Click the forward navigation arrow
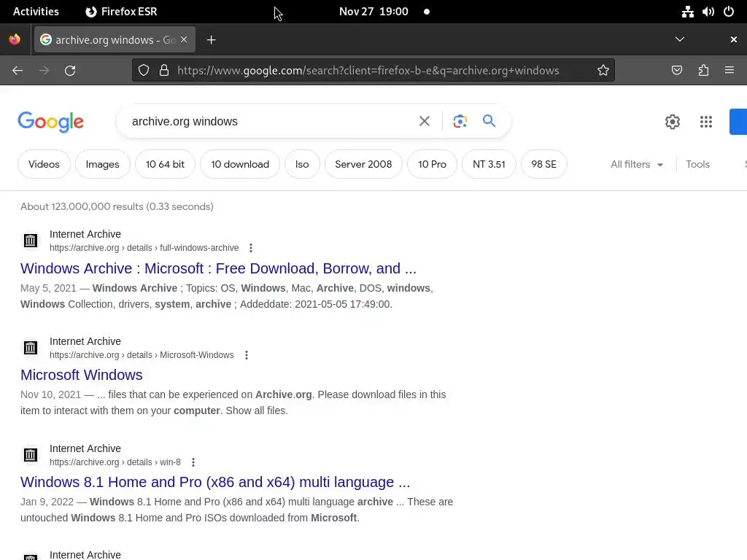The height and width of the screenshot is (560, 747). click(44, 71)
